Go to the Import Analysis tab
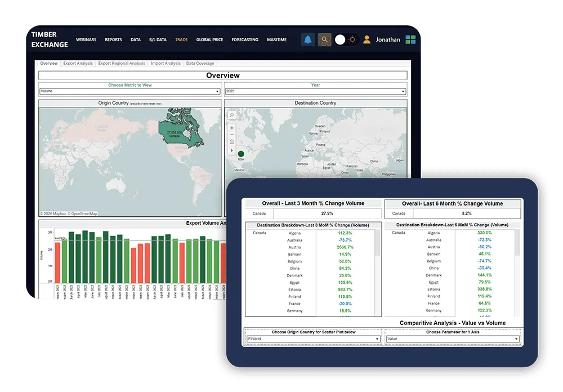This screenshot has width=563, height=392. (166, 63)
